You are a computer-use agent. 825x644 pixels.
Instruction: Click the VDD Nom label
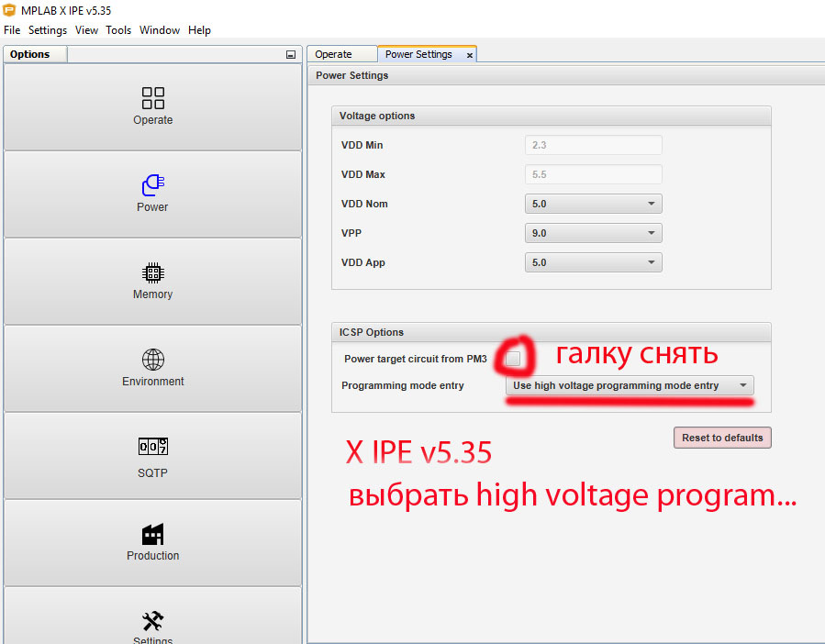coord(364,204)
